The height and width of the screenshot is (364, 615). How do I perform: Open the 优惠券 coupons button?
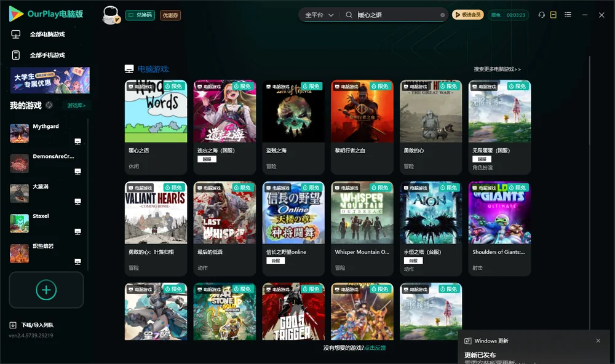[170, 15]
